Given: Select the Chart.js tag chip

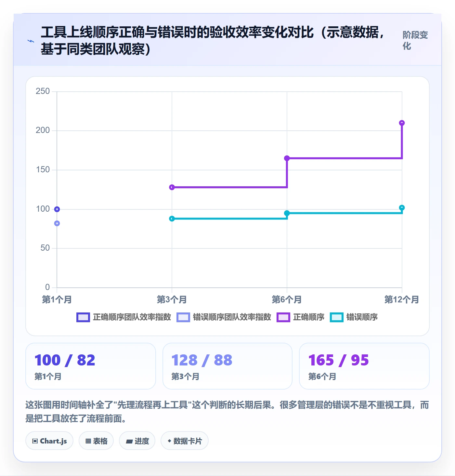Looking at the screenshot, I should (x=49, y=441).
